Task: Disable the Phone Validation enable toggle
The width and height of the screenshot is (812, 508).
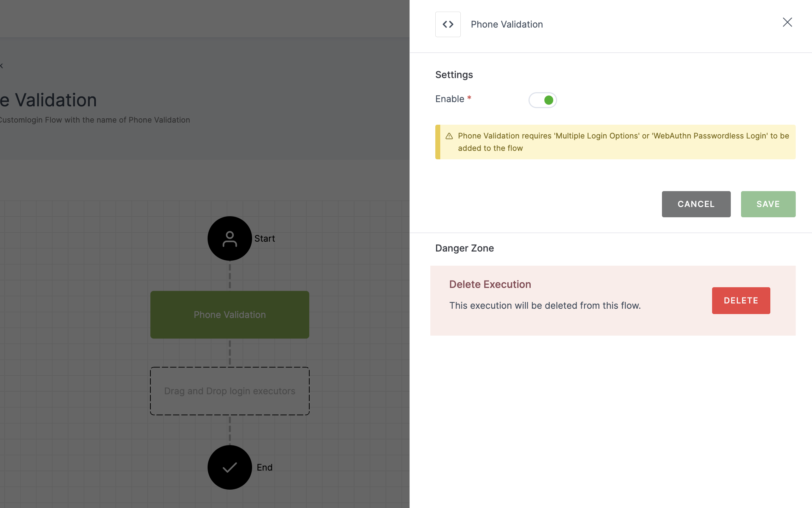Action: click(543, 100)
